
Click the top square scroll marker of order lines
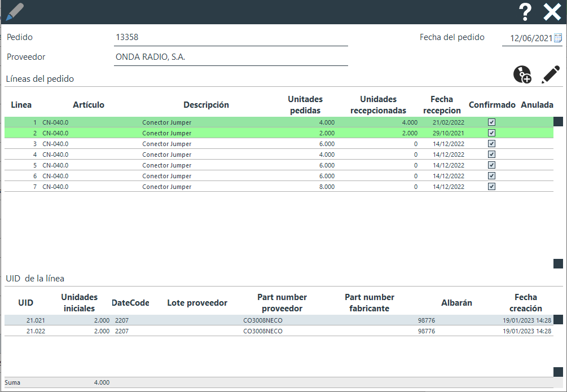click(558, 121)
